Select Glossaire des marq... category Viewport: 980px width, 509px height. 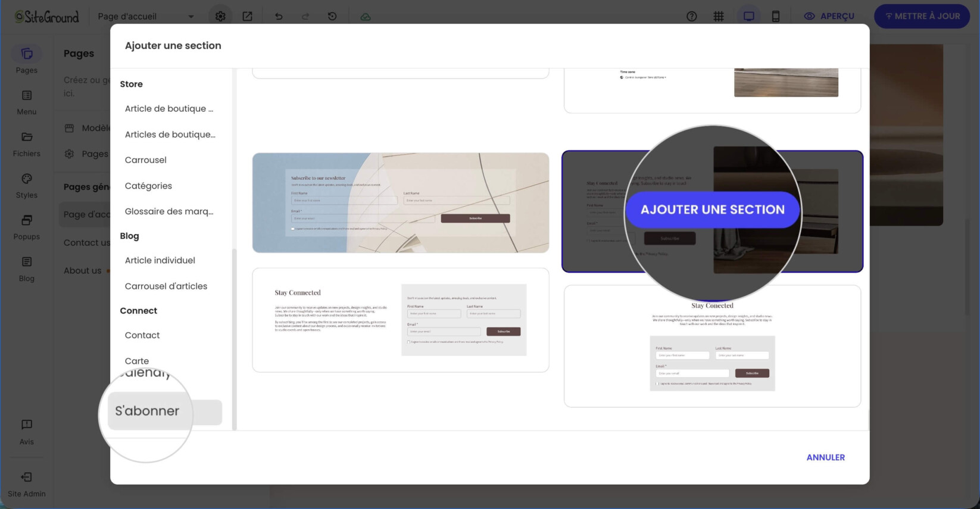(169, 211)
